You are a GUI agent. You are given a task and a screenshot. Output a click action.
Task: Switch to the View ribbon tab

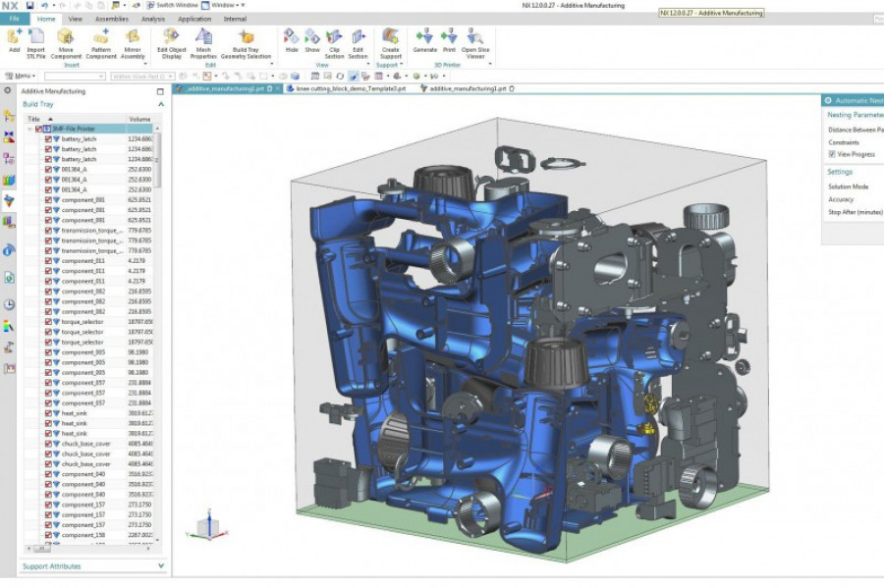[x=75, y=19]
